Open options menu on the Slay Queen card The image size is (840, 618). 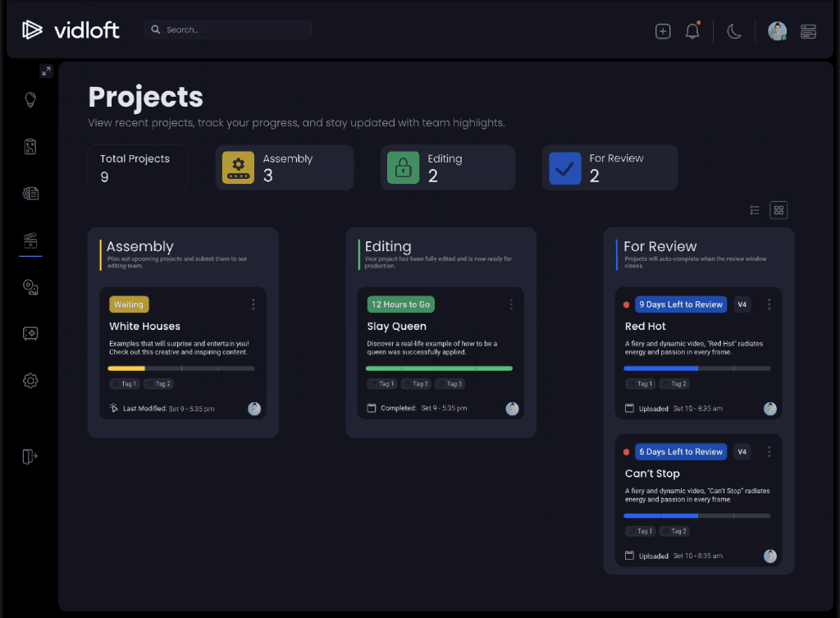click(x=511, y=304)
